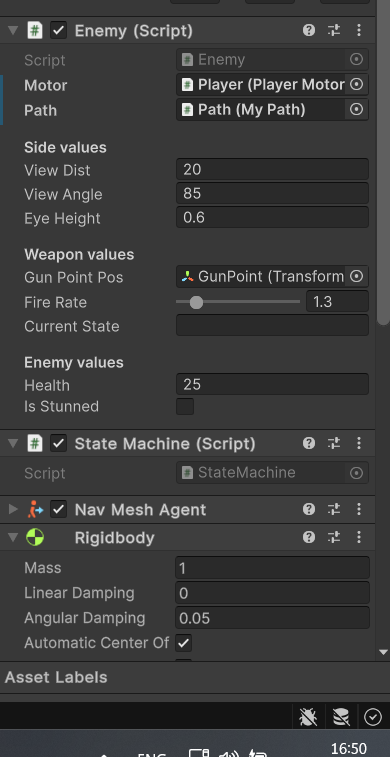Click the Fire Rate slider handle
This screenshot has height=757, width=390.
pos(196,302)
